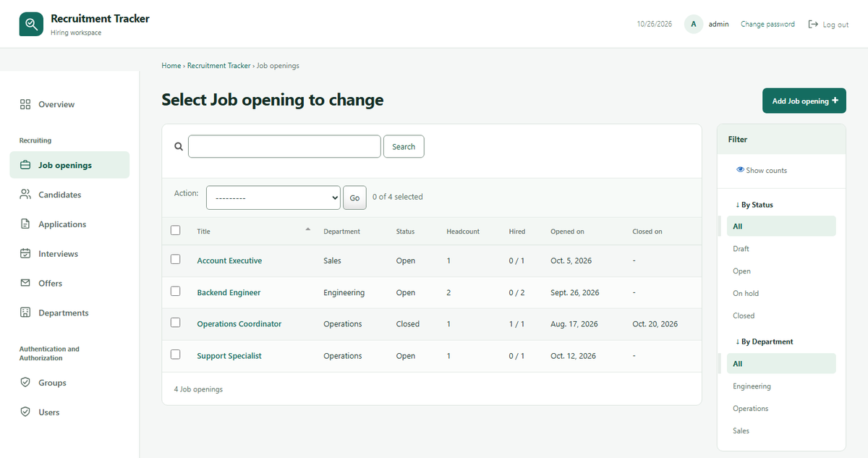Collapse the By Status filter section
Image resolution: width=868 pixels, height=458 pixels.
click(x=754, y=205)
